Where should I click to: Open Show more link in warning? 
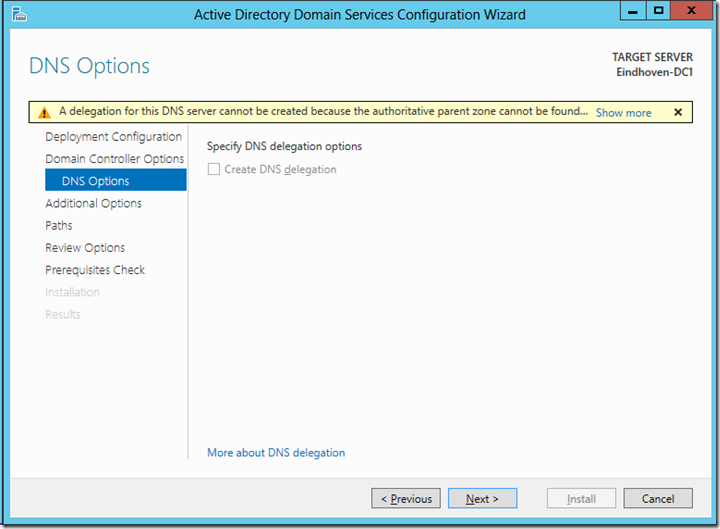click(x=623, y=113)
